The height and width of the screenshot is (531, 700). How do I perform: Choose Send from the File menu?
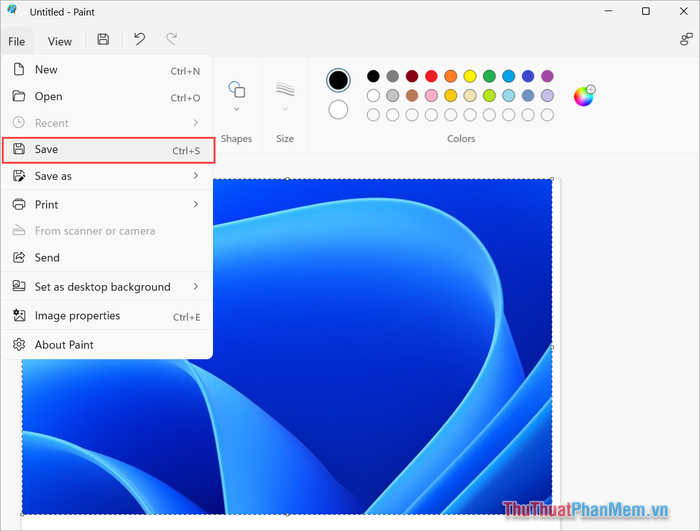point(107,258)
